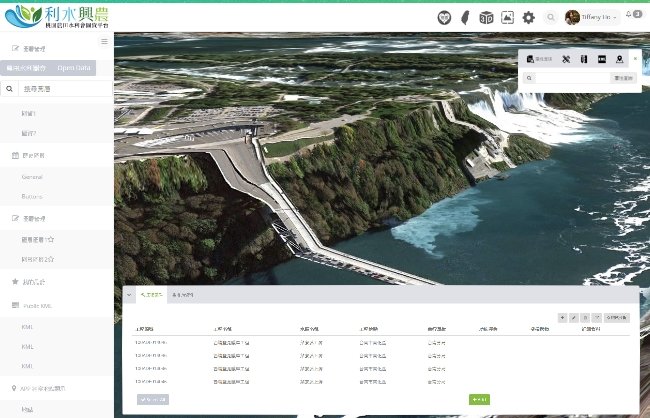Screen dimensions: 650x418
Task: Toggle the sidebar hamburger menu
Action: (105, 41)
